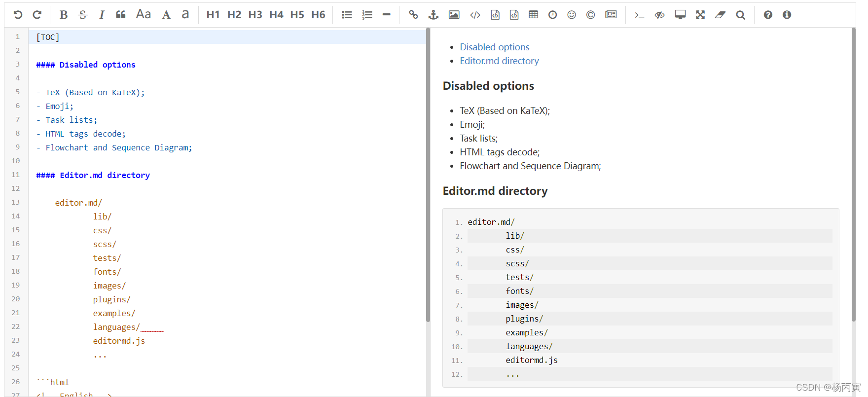Apply bold formatting

(64, 15)
